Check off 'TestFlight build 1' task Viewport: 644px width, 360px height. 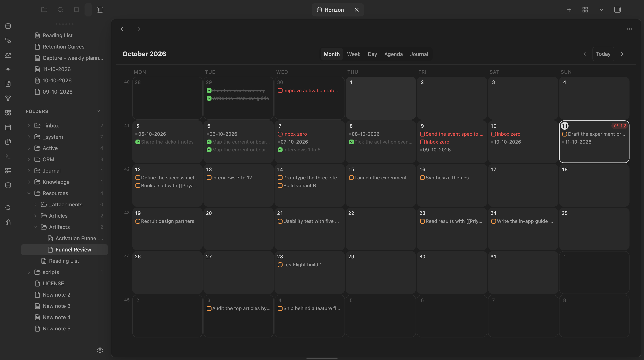[280, 265]
